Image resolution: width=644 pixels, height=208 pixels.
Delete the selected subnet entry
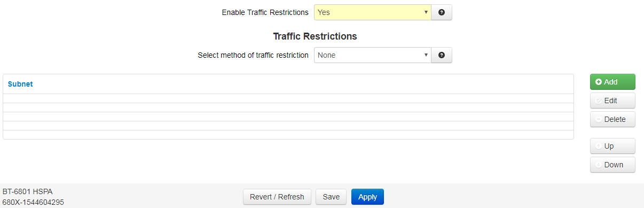tap(612, 119)
